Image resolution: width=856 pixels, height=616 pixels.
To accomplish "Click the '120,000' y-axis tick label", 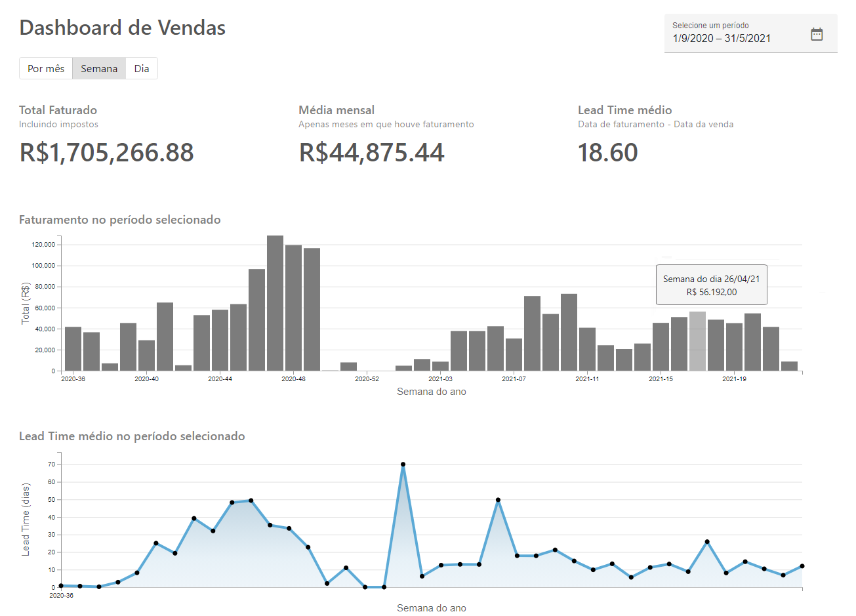I will point(43,245).
